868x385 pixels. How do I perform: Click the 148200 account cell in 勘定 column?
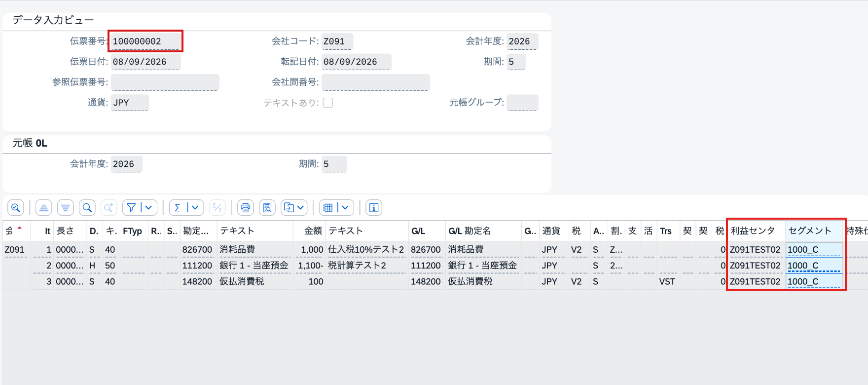click(198, 281)
